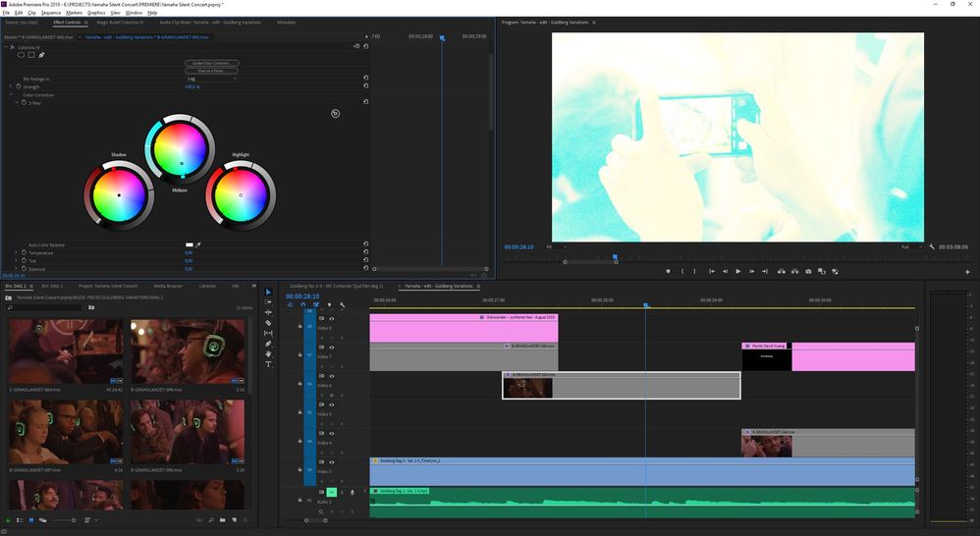
Task: Reset the 3-Way color wheels
Action: pyautogui.click(x=365, y=101)
